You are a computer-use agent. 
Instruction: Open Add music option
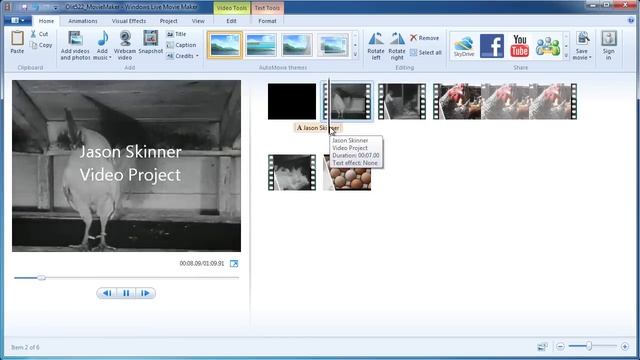(102, 46)
